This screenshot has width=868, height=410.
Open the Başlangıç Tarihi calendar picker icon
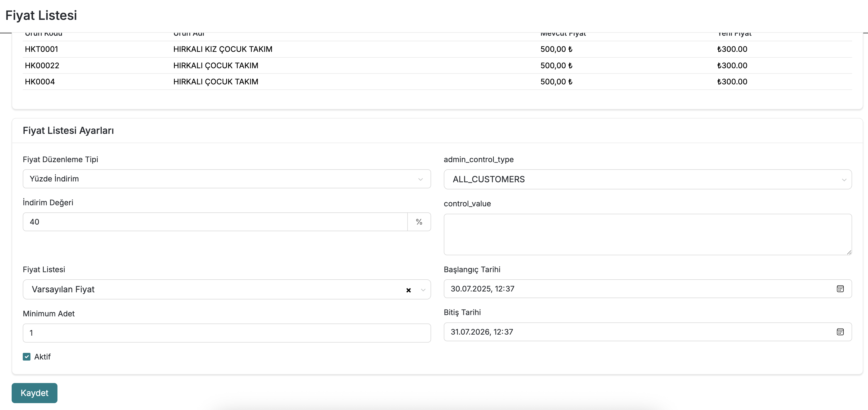(840, 289)
